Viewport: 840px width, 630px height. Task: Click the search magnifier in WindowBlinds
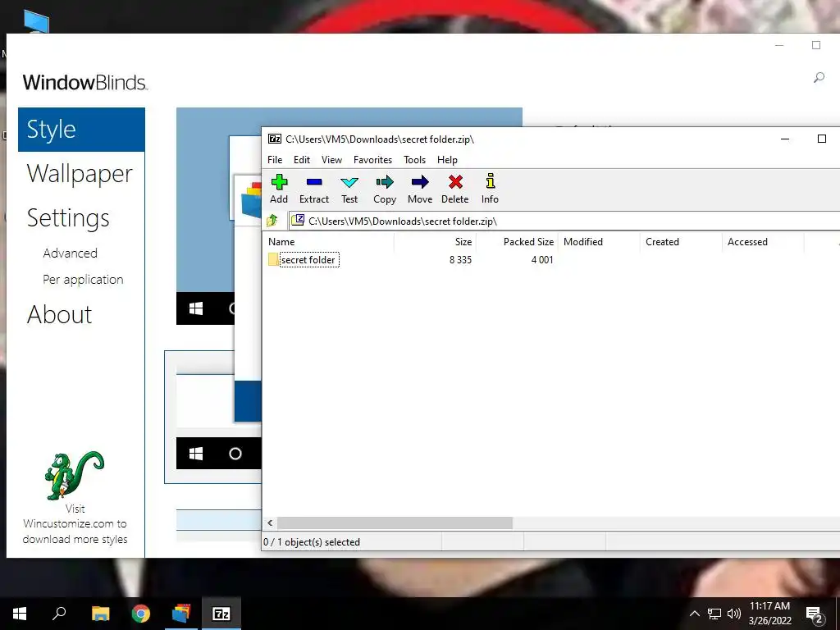(x=819, y=78)
